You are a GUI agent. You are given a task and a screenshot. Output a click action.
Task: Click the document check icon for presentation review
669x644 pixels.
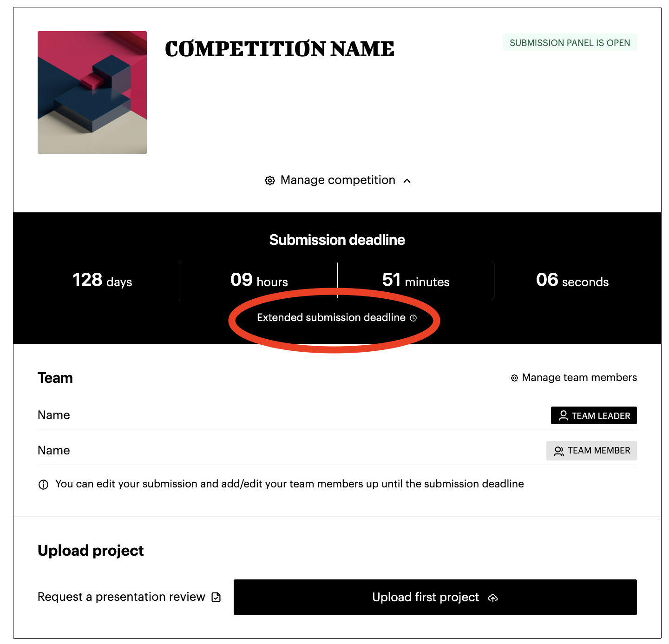pos(216,597)
